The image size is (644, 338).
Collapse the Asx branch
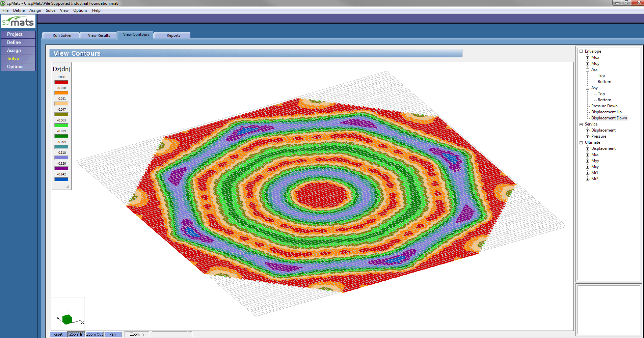pos(588,69)
